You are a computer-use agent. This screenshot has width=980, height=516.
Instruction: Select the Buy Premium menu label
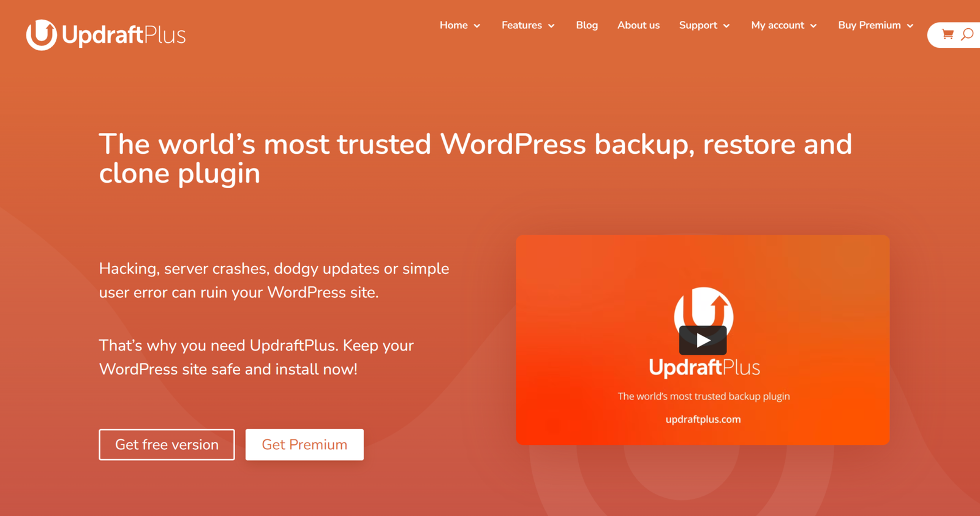[x=869, y=25]
